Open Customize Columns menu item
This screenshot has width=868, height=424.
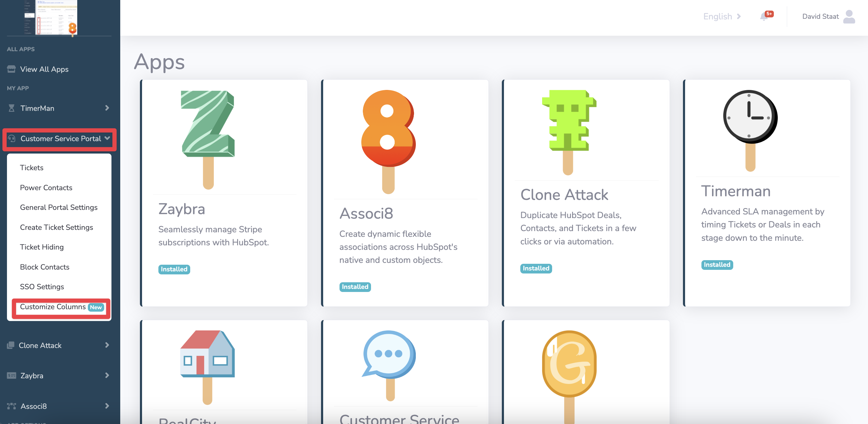pos(61,307)
